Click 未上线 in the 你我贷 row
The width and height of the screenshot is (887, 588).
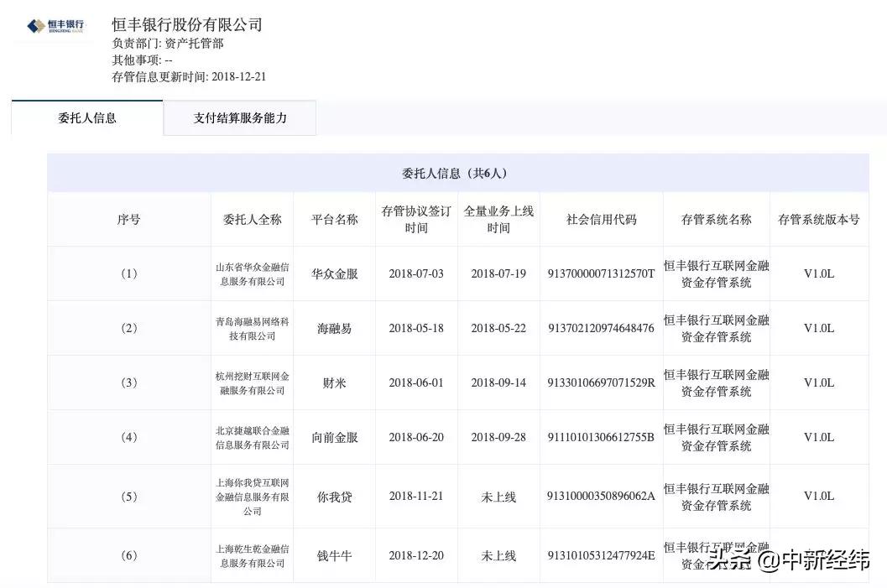click(498, 497)
